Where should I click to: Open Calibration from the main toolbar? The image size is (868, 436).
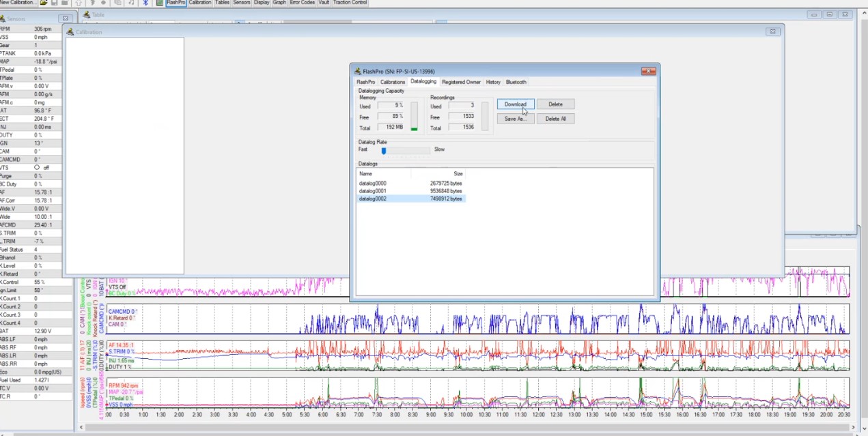coord(200,3)
